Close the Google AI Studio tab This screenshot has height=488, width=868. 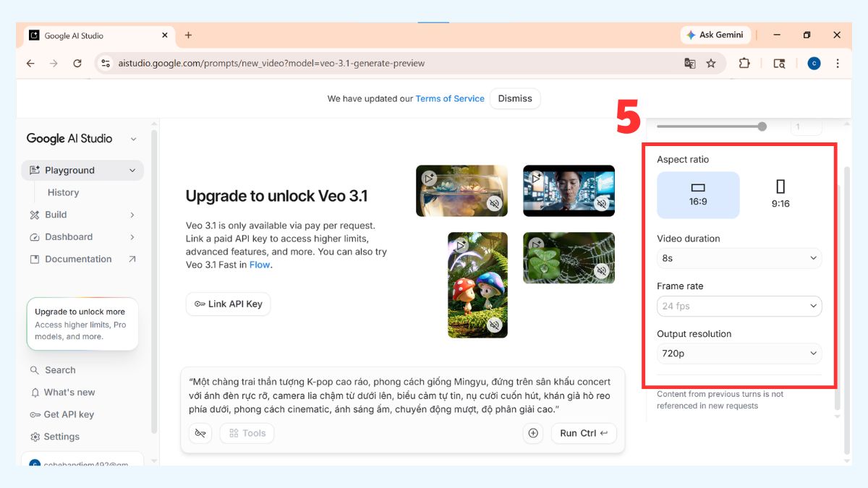pos(165,35)
